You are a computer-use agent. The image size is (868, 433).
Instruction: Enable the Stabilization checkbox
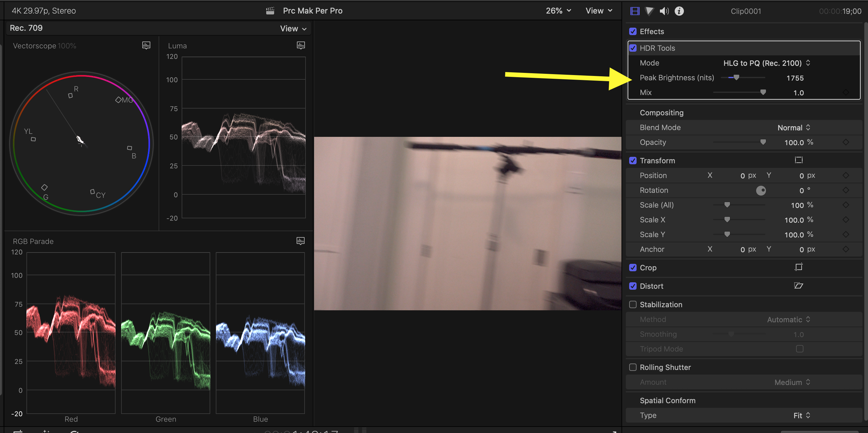pos(633,304)
